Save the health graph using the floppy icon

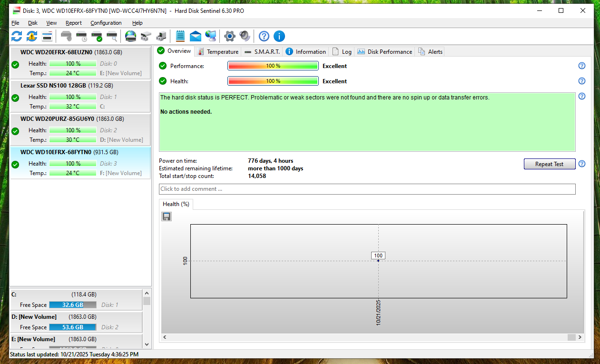[x=167, y=216]
